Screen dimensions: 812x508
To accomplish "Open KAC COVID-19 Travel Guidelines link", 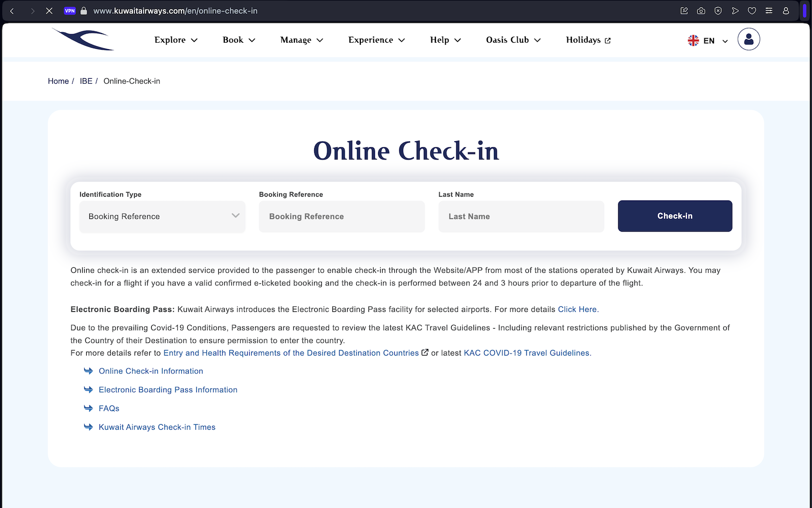I will [x=527, y=353].
